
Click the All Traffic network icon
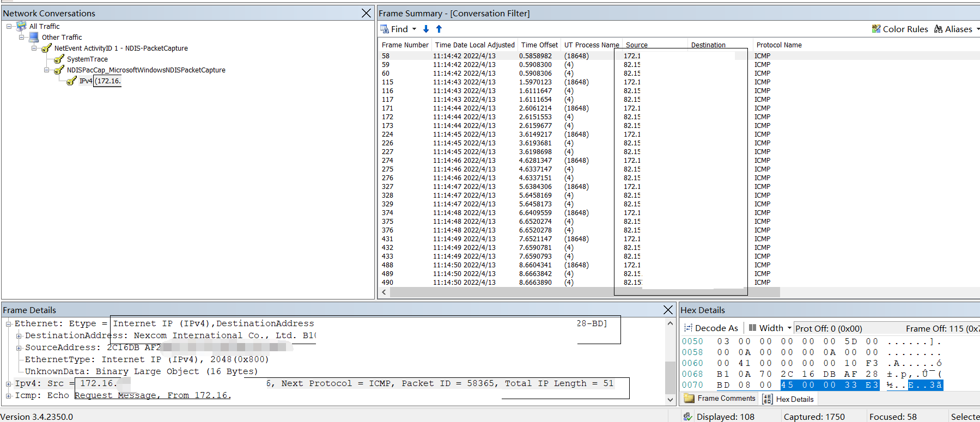[x=21, y=26]
